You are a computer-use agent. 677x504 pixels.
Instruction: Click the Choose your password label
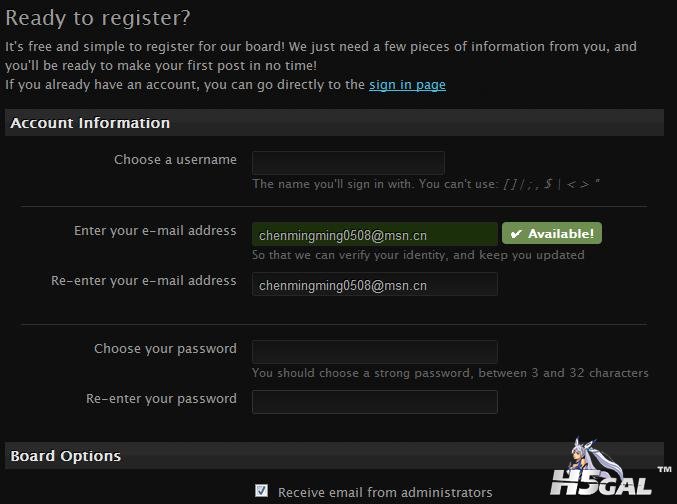[165, 349]
